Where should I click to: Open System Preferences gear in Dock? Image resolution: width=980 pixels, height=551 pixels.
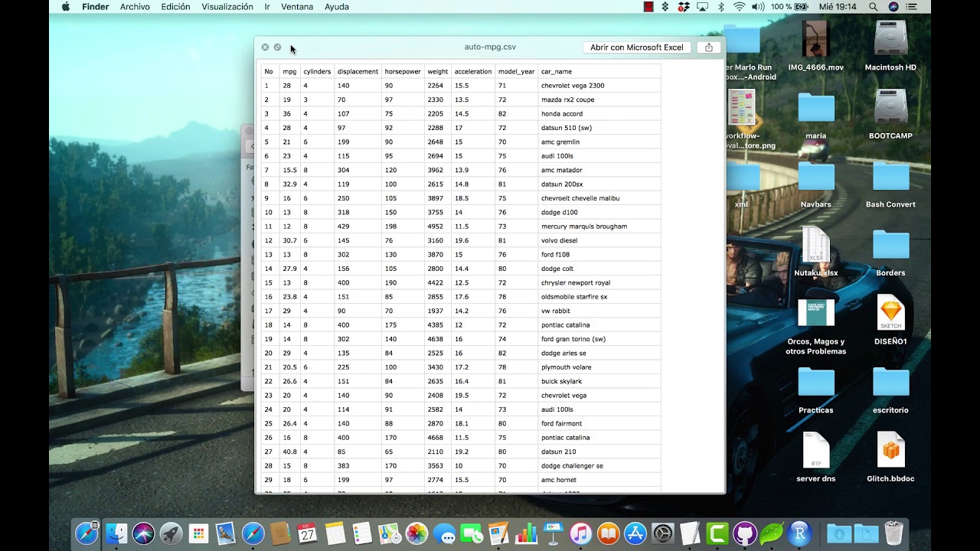pyautogui.click(x=663, y=533)
